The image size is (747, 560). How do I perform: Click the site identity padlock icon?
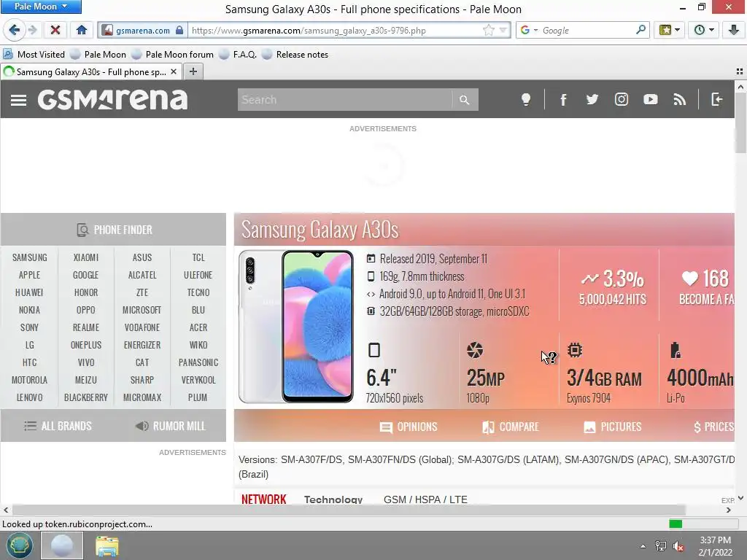pyautogui.click(x=179, y=30)
